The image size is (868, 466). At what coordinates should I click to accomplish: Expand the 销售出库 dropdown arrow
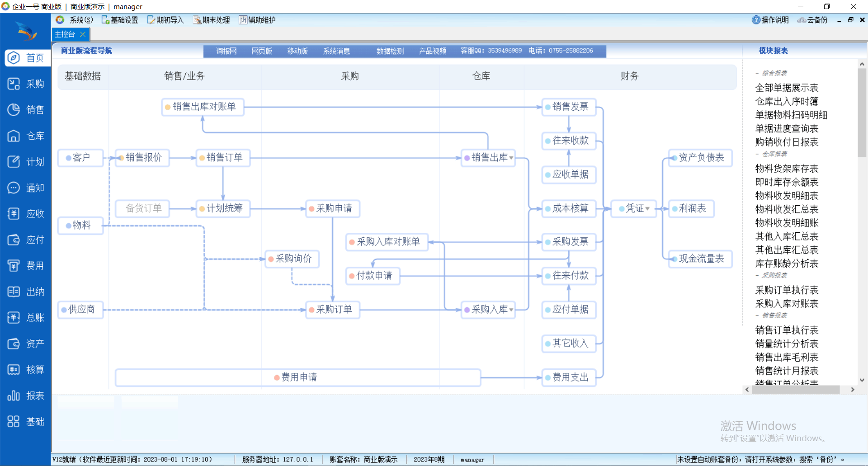coord(511,158)
